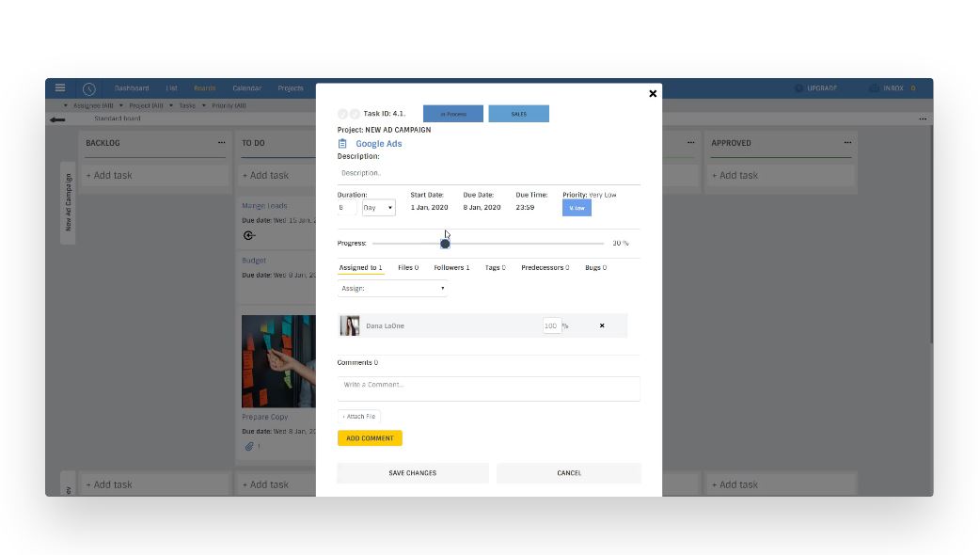Select the Tags 0 tab

point(495,267)
